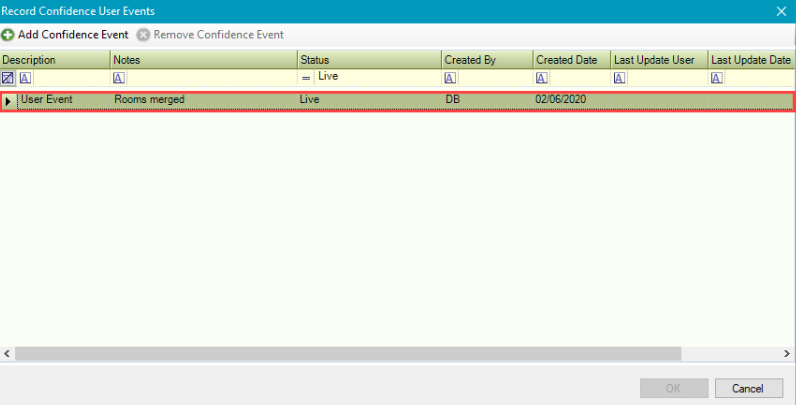Viewport: 796px width, 405px height.
Task: Sort by the Description column header
Action: [x=55, y=60]
